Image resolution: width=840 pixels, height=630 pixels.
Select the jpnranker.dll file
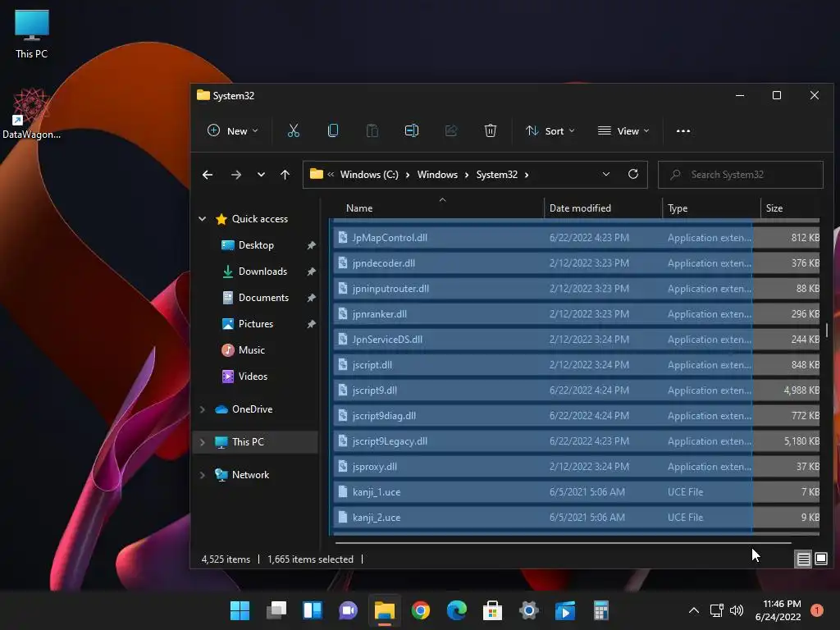[576, 314]
